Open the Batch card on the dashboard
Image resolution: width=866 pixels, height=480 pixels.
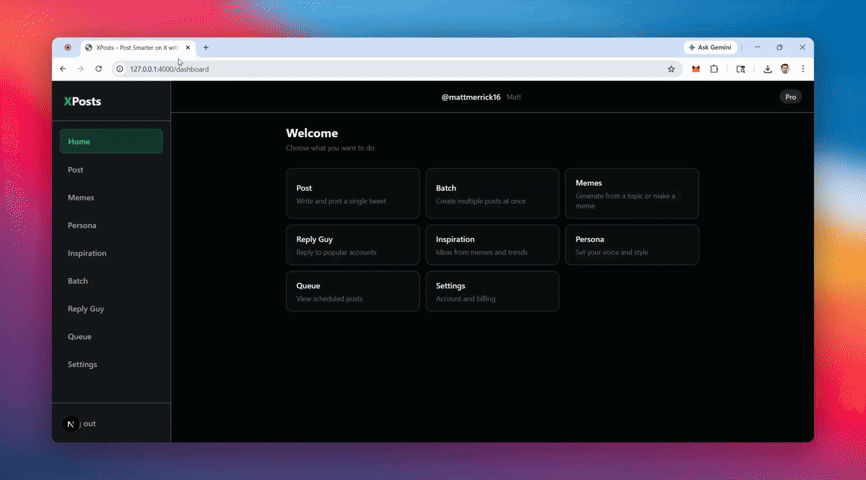492,194
